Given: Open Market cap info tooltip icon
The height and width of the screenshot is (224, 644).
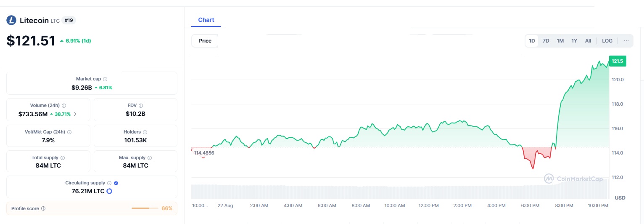Looking at the screenshot, I should [105, 79].
